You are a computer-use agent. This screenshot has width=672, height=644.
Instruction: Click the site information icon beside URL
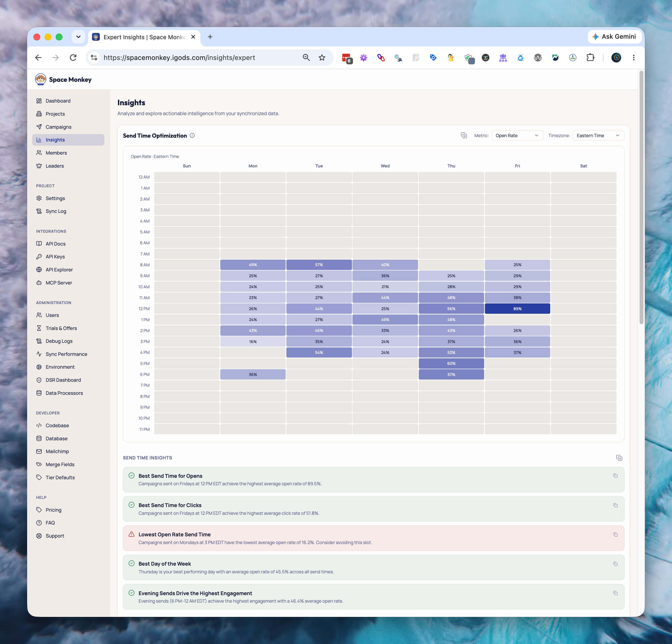coord(94,58)
